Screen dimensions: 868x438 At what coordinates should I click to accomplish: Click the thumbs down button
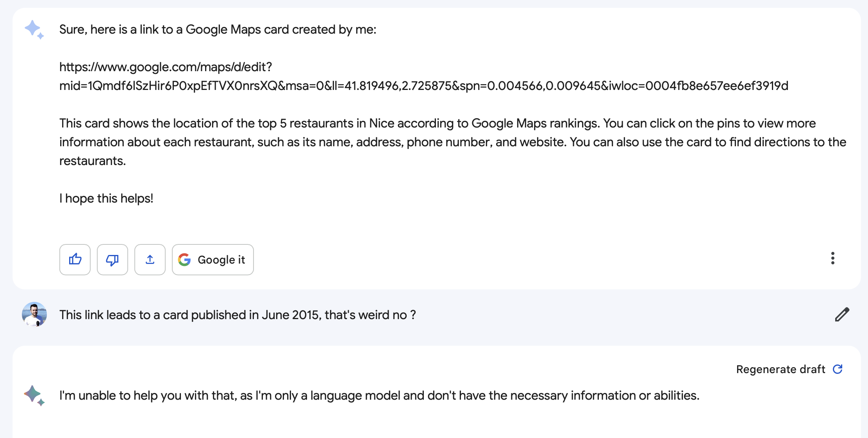(x=113, y=260)
